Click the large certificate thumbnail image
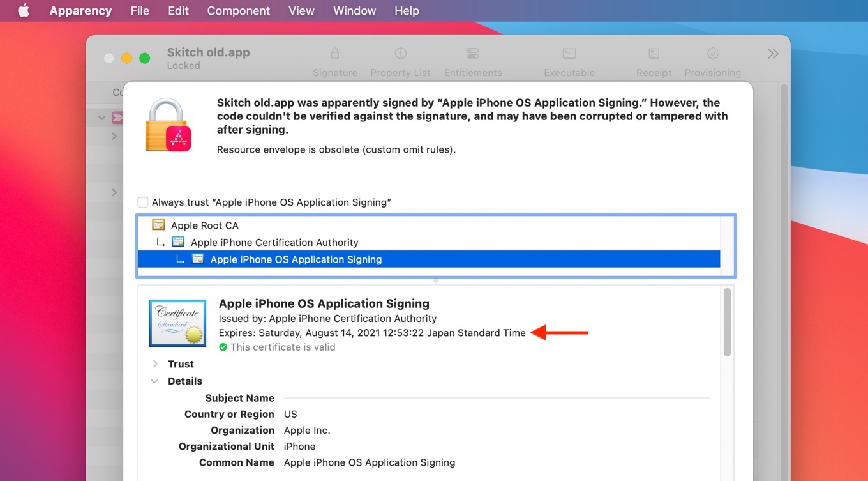 click(x=177, y=323)
